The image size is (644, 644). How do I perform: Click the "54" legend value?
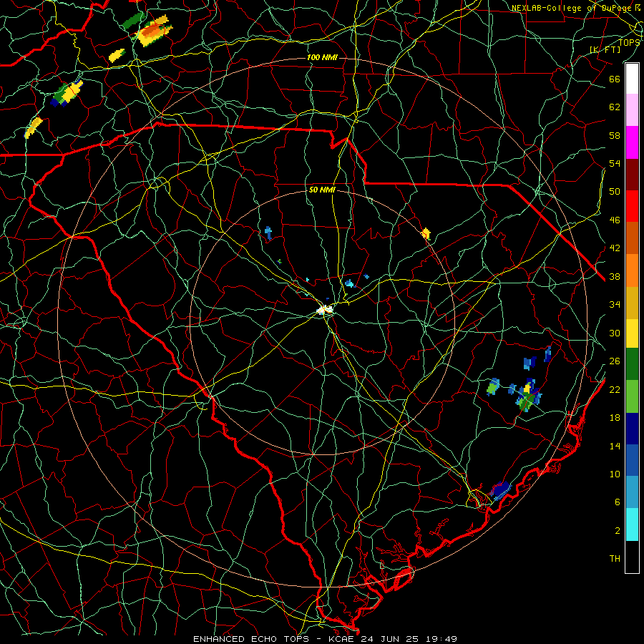coord(615,163)
